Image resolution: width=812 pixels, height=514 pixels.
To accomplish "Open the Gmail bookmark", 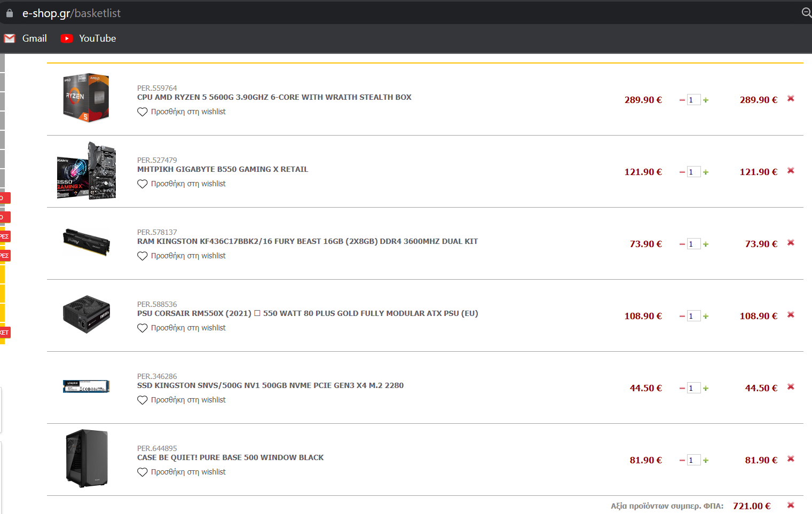I will [x=26, y=38].
